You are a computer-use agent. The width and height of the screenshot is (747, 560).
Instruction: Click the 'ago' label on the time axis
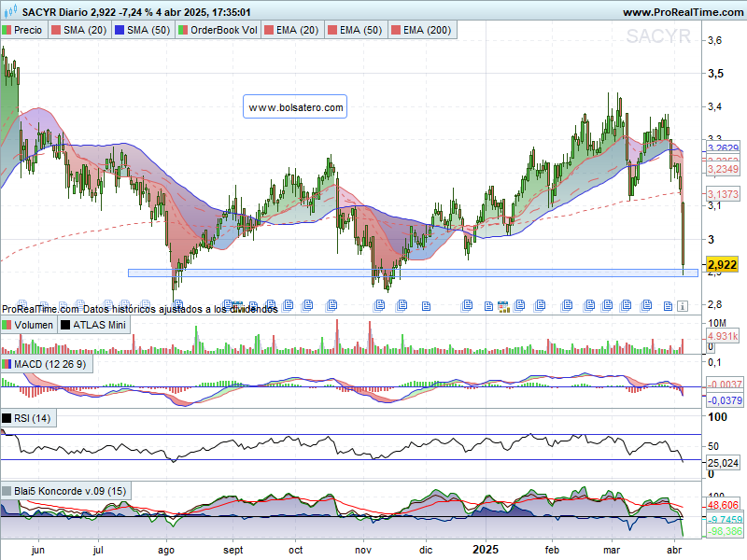pos(166,550)
